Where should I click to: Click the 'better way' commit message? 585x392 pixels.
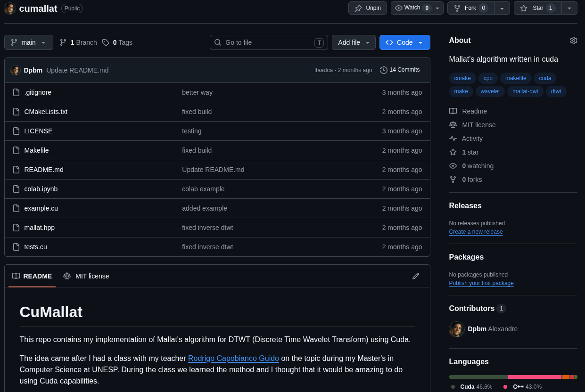coord(197,92)
